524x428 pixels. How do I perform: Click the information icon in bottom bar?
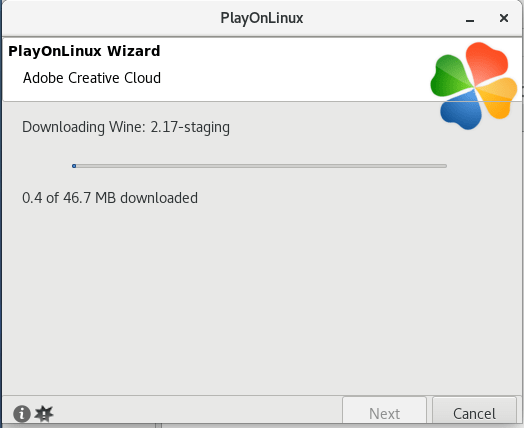(x=22, y=414)
